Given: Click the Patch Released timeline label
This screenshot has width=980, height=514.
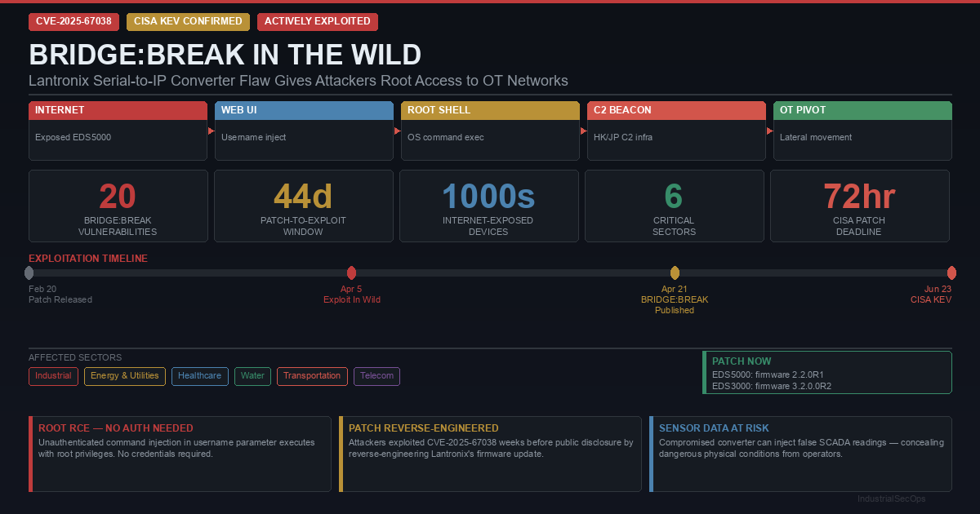Looking at the screenshot, I should (60, 299).
